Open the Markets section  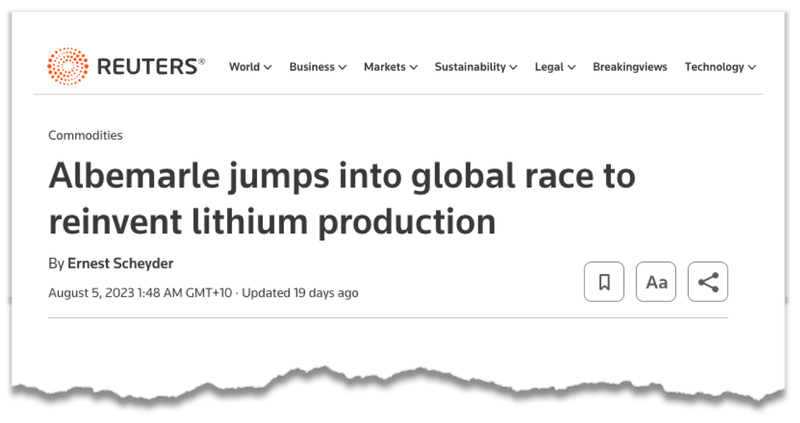pyautogui.click(x=385, y=67)
